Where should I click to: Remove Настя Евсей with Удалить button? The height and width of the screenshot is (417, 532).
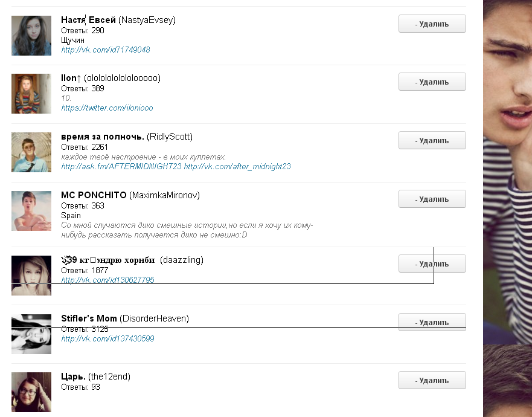[x=432, y=24]
